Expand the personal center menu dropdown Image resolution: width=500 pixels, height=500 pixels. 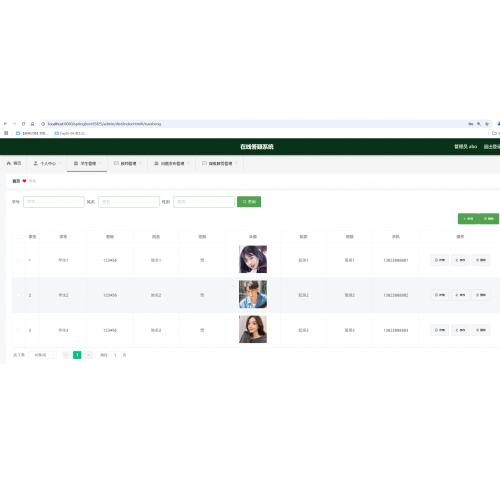click(x=60, y=163)
